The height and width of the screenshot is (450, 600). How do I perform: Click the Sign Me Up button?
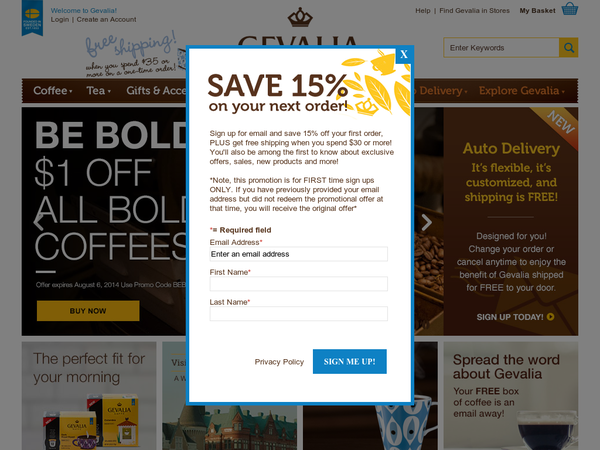[350, 362]
